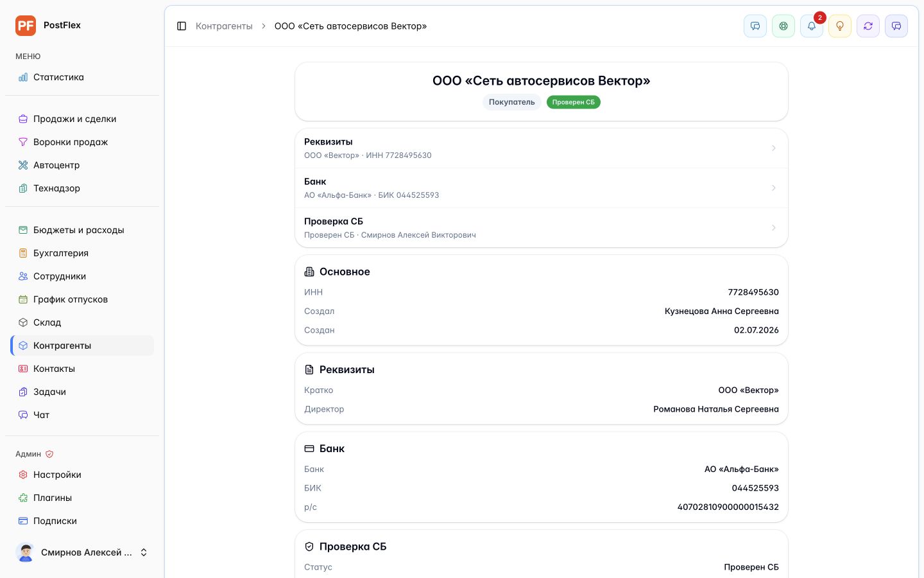The height and width of the screenshot is (578, 924).
Task: Click the ООО «Сеть автосервисов Вектор» page title
Action: [542, 81]
